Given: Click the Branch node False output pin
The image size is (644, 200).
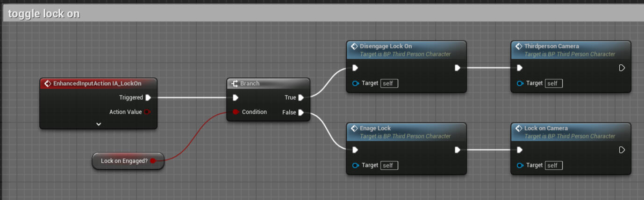Looking at the screenshot, I should pos(301,112).
